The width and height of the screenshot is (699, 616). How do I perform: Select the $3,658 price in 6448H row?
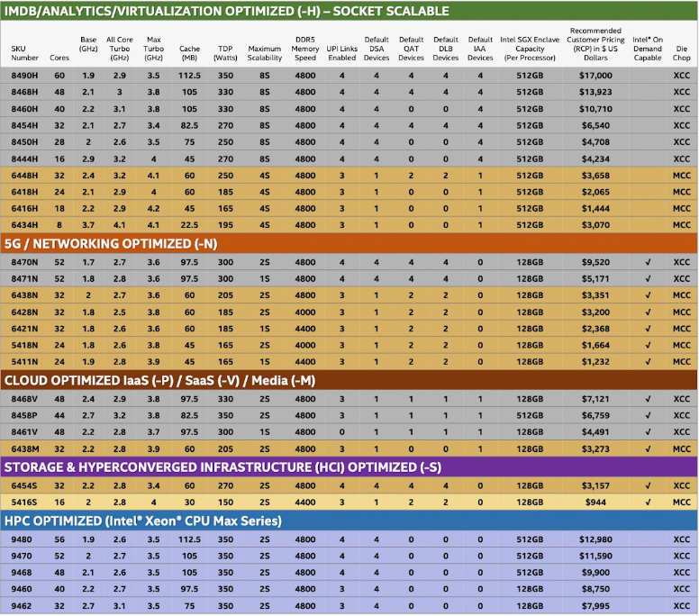[x=595, y=176]
